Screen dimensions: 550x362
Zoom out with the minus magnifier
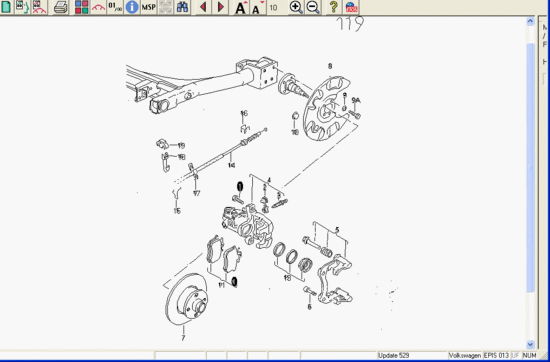[313, 7]
